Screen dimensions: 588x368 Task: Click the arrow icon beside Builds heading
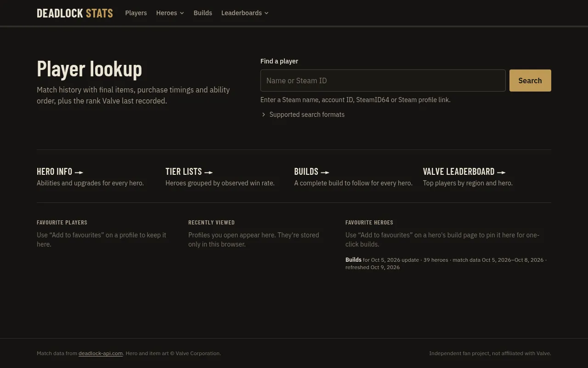(325, 172)
